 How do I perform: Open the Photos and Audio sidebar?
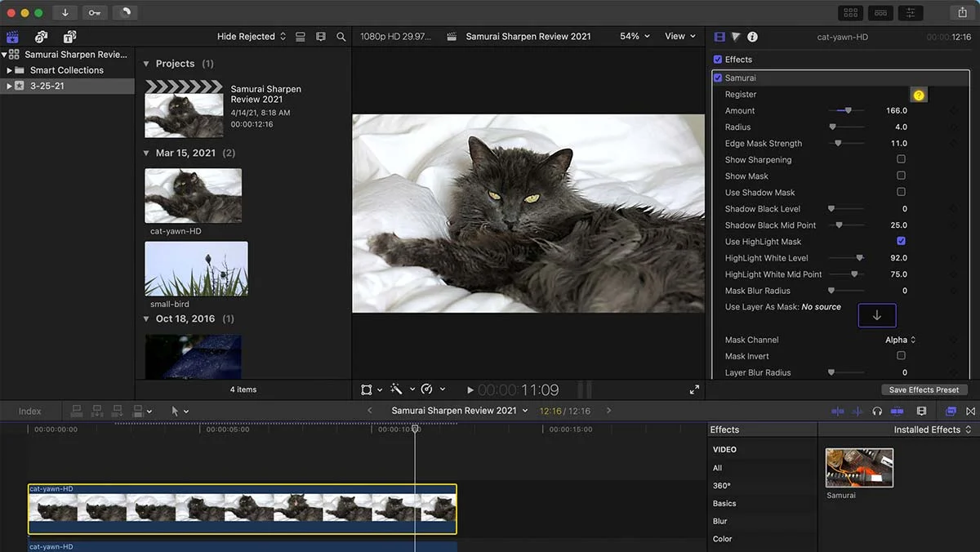41,36
